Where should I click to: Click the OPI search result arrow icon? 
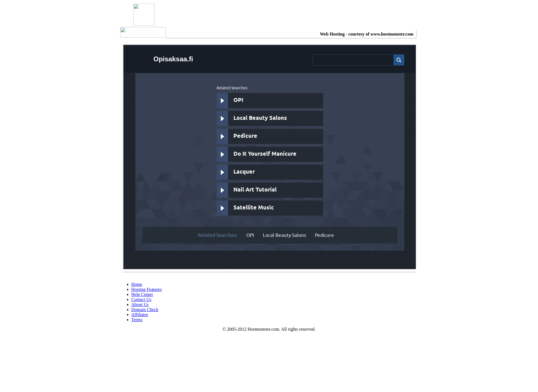[221, 100]
